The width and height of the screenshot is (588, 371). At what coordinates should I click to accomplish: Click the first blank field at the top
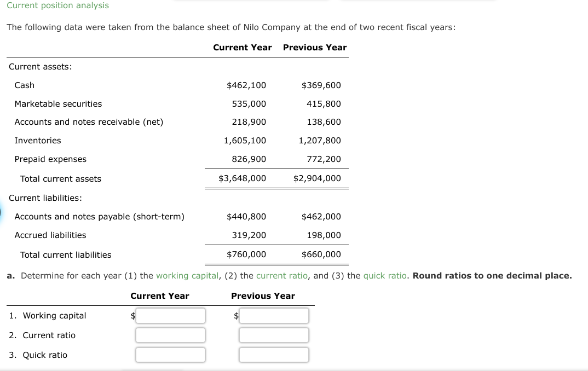[252, 1]
